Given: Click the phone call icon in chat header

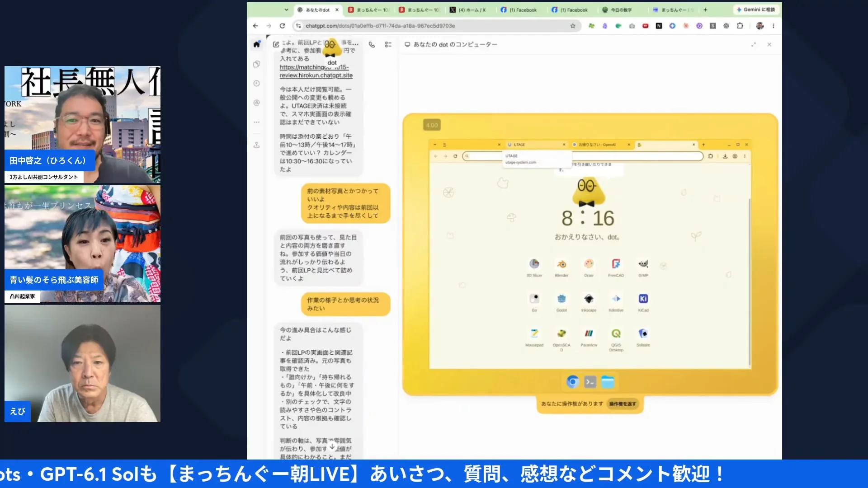Looking at the screenshot, I should [372, 45].
